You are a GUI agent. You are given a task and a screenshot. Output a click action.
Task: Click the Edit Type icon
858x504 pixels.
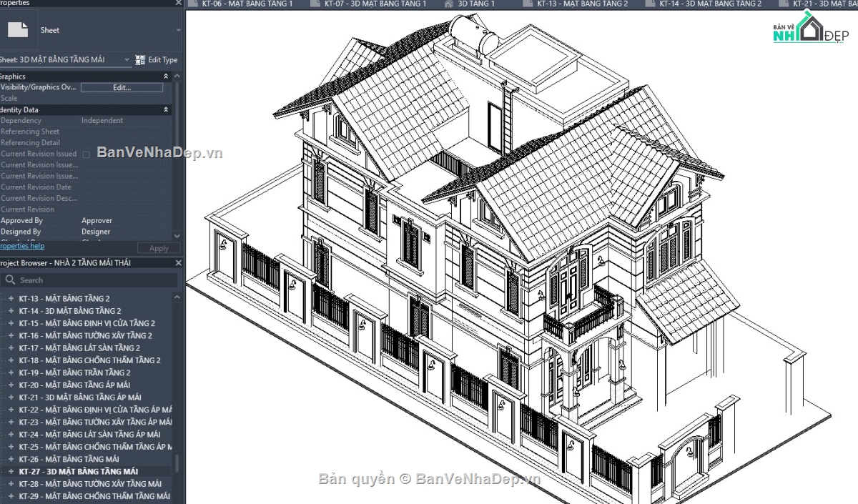click(x=140, y=60)
